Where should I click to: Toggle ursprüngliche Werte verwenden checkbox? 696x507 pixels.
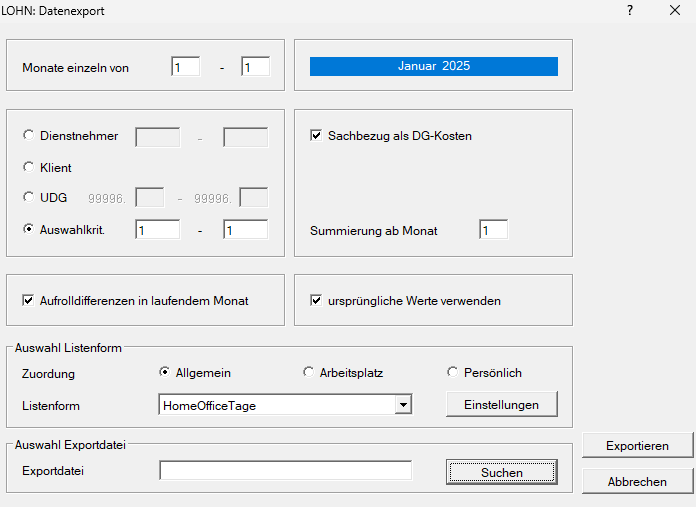pos(317,300)
